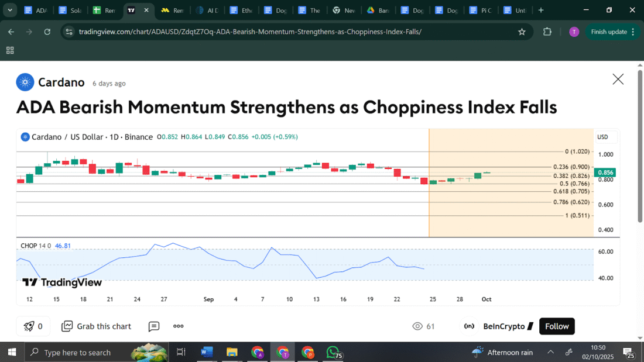Bookmark this page with star icon
The height and width of the screenshot is (362, 644).
coord(522,32)
